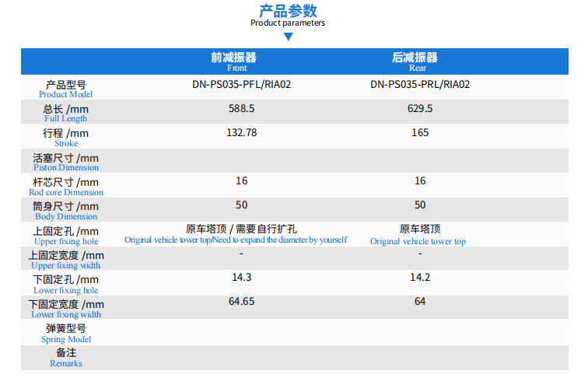This screenshot has height=385, width=588.
Task: Click the rear upper fixing hole 原车塔顶 text
Action: [420, 229]
